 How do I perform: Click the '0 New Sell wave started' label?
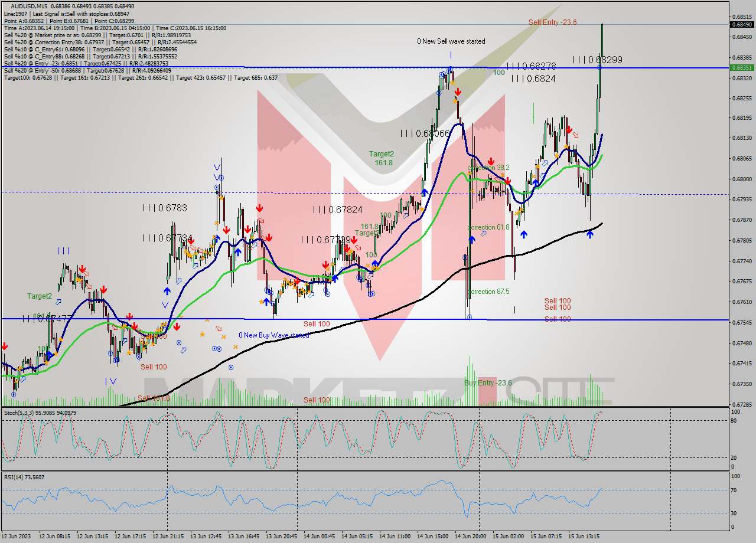click(x=451, y=41)
